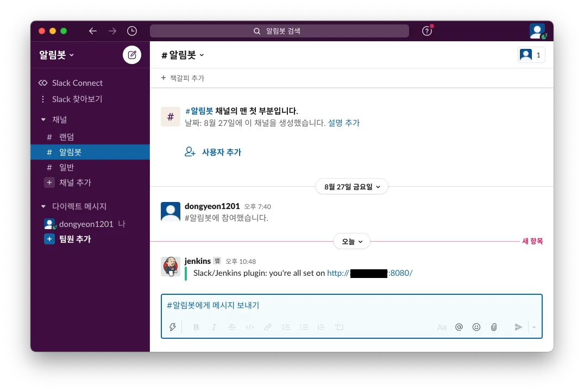
Task: Open the send options chevron
Action: [x=533, y=327]
